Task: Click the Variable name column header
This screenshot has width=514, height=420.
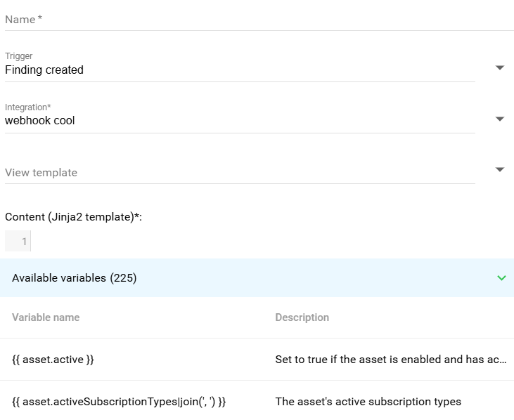Action: tap(46, 317)
